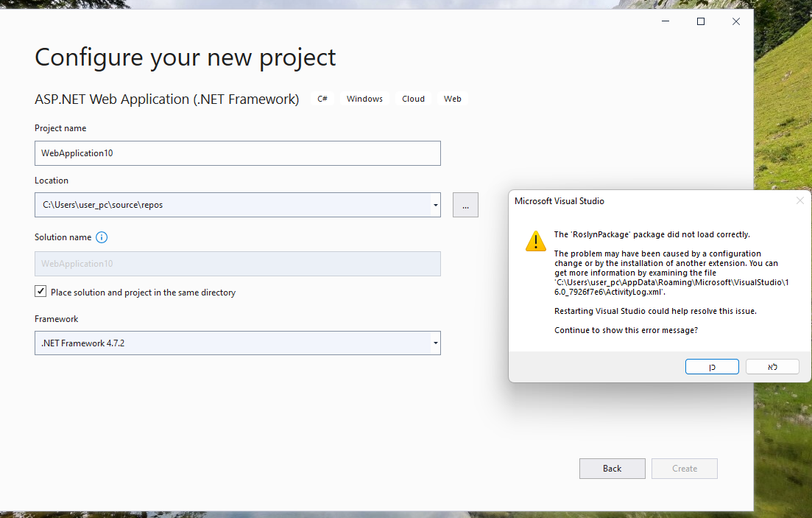Click the ASP.NET Web Application template title
Viewport: 812px width, 518px height.
167,99
